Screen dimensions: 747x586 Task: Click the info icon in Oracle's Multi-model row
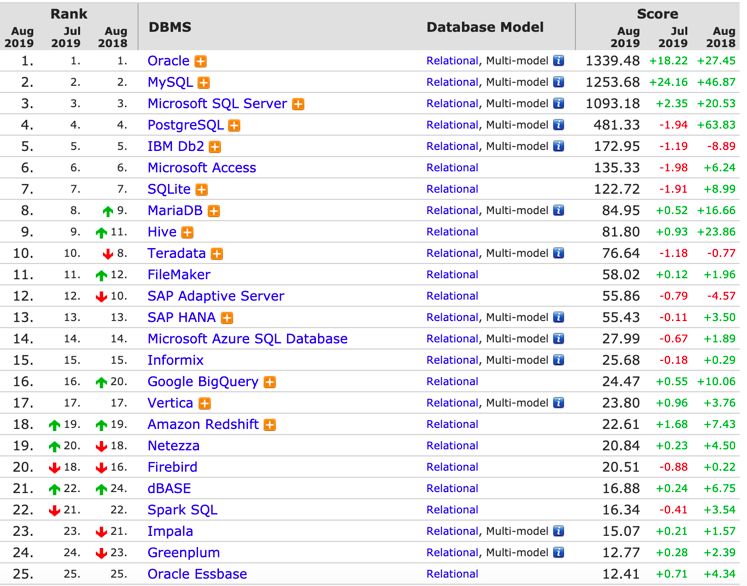click(x=558, y=61)
